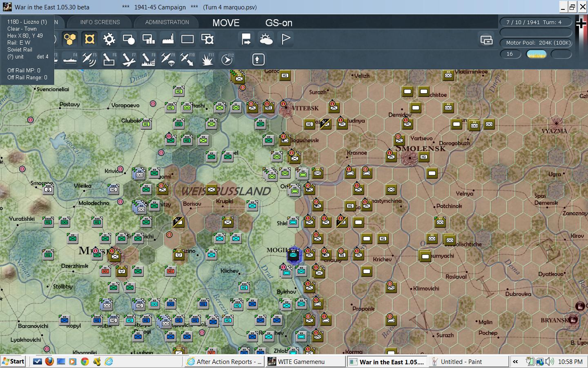Click the Smolensk city hex
The image size is (588, 368).
pyautogui.click(x=410, y=158)
